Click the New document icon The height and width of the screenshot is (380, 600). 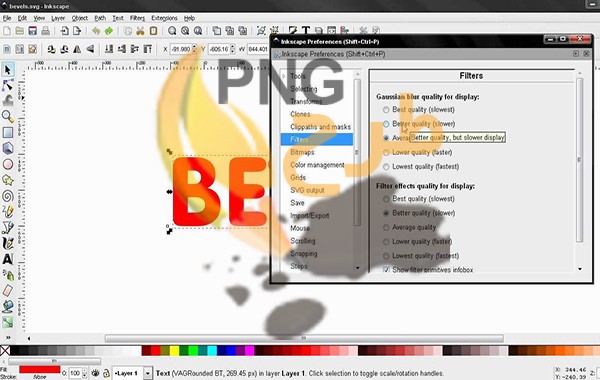[x=7, y=31]
